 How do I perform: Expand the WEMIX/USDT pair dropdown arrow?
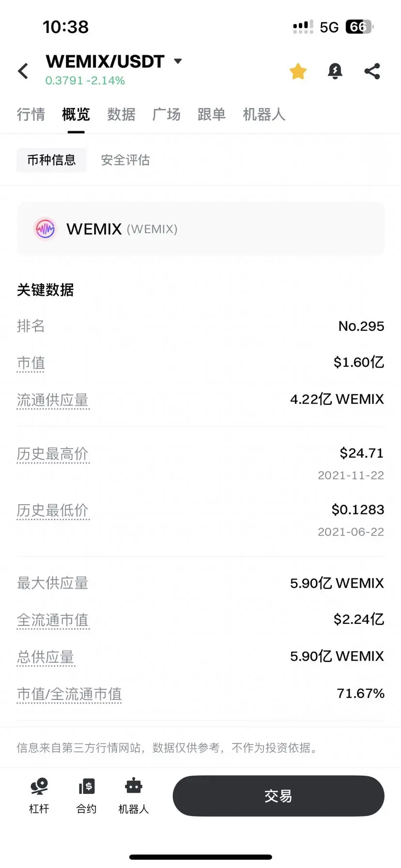pos(178,61)
